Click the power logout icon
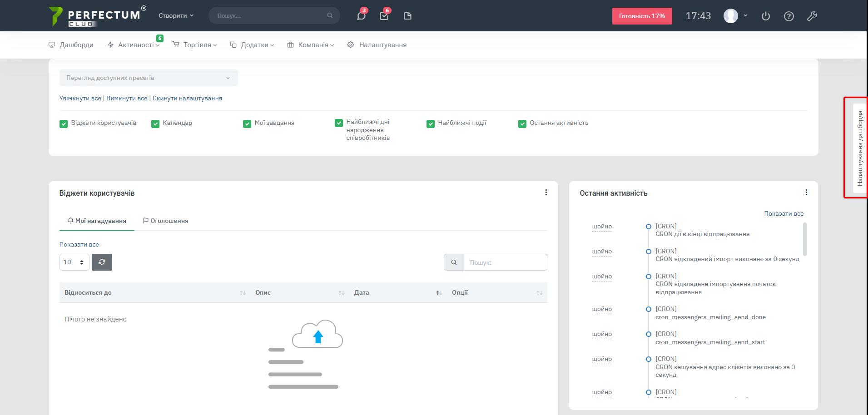This screenshot has width=868, height=415. [766, 16]
